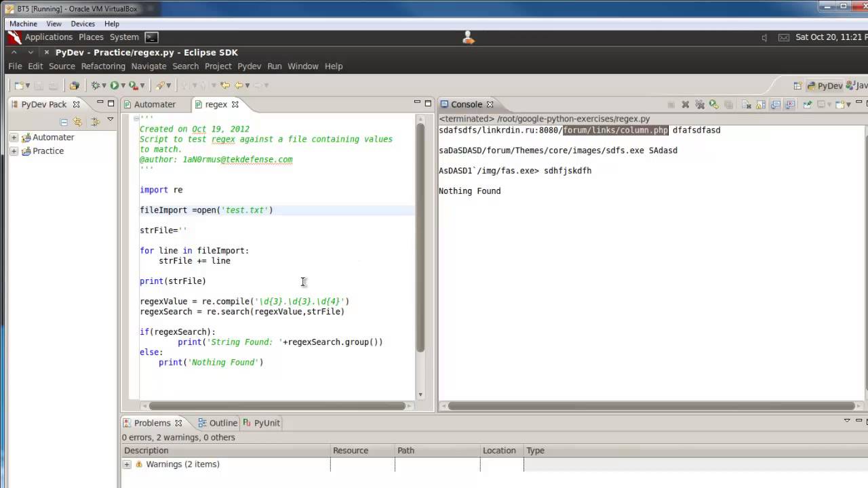Expand the Automater project tree node
This screenshot has height=488, width=868.
pos(14,138)
